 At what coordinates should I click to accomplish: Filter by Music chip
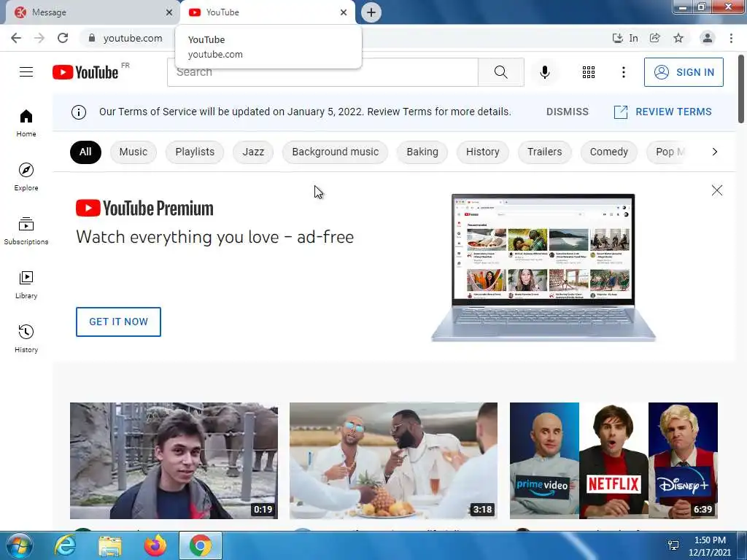click(x=133, y=152)
